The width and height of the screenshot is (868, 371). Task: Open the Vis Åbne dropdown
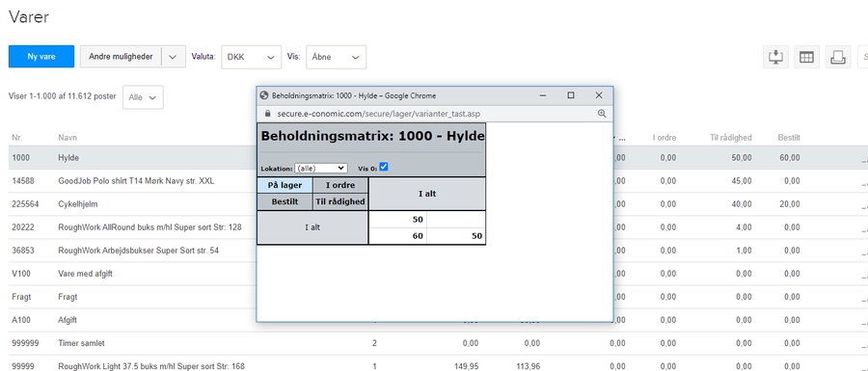tap(336, 57)
